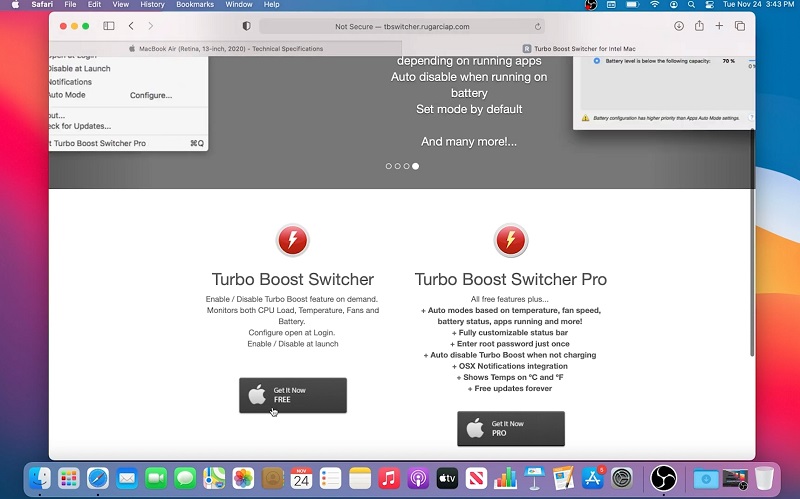Open Spotlight search in menu bar
The width and height of the screenshot is (800, 499).
(x=691, y=5)
